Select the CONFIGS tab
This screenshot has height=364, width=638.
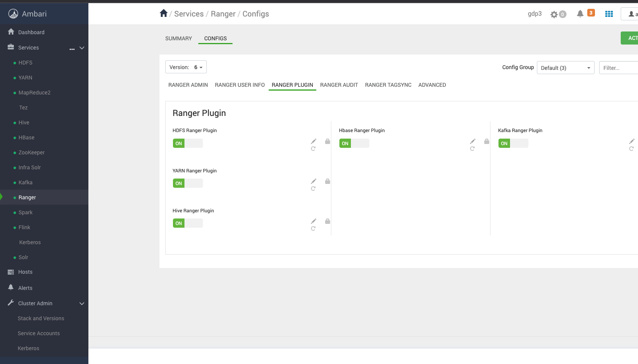216,38
